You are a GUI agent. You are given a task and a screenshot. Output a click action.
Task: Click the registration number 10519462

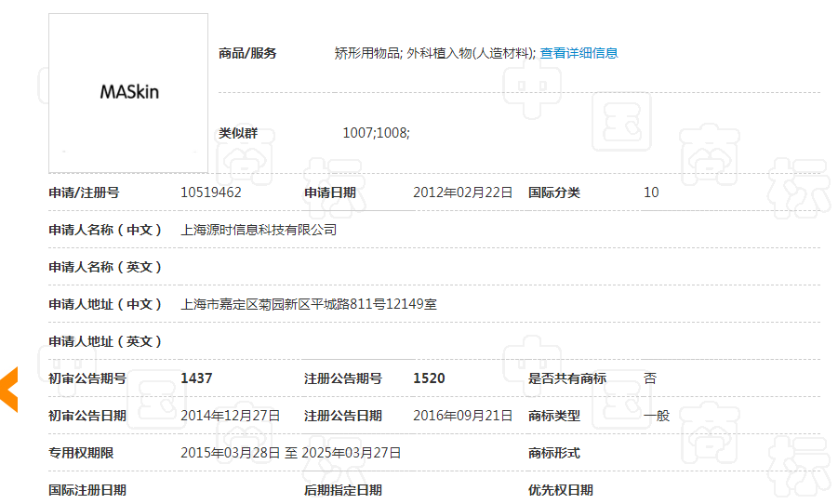point(211,192)
